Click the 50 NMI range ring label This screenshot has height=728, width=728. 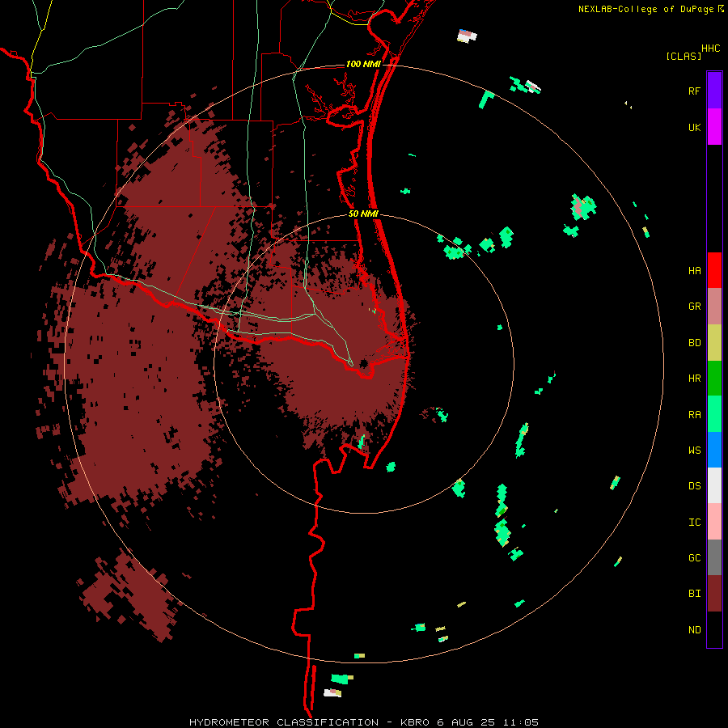tap(363, 214)
